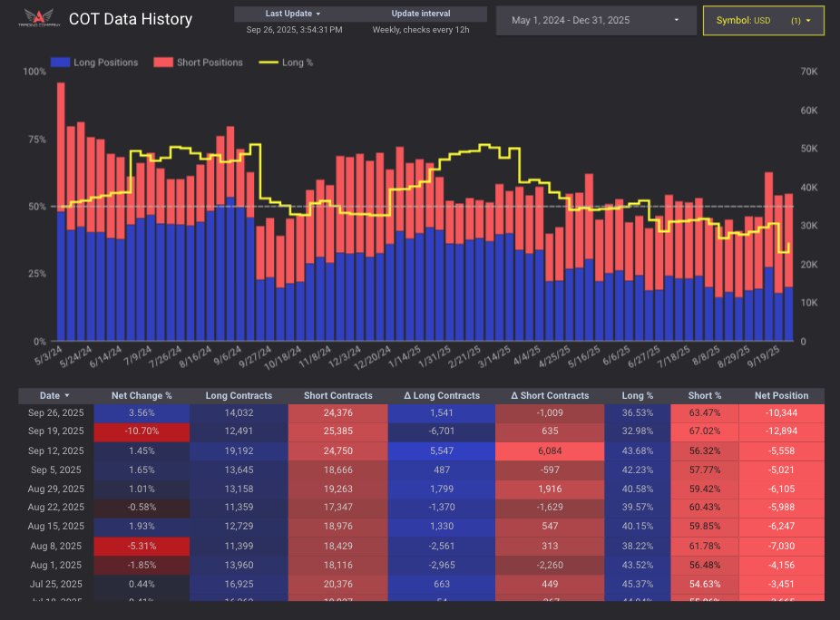The height and width of the screenshot is (620, 840).
Task: Sort by Δ Short Contracts column
Action: click(x=550, y=396)
